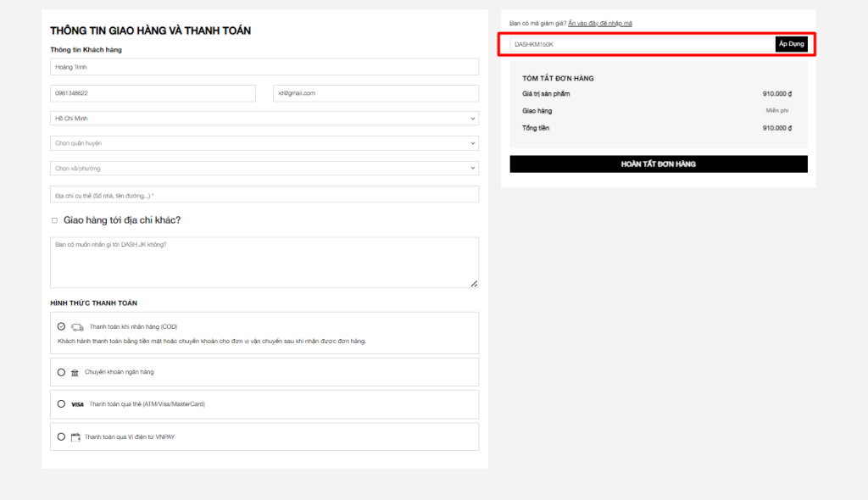Click 'Thanh toán qua Ví điện tử VNPAY' label
The height and width of the screenshot is (500, 868).
point(130,437)
